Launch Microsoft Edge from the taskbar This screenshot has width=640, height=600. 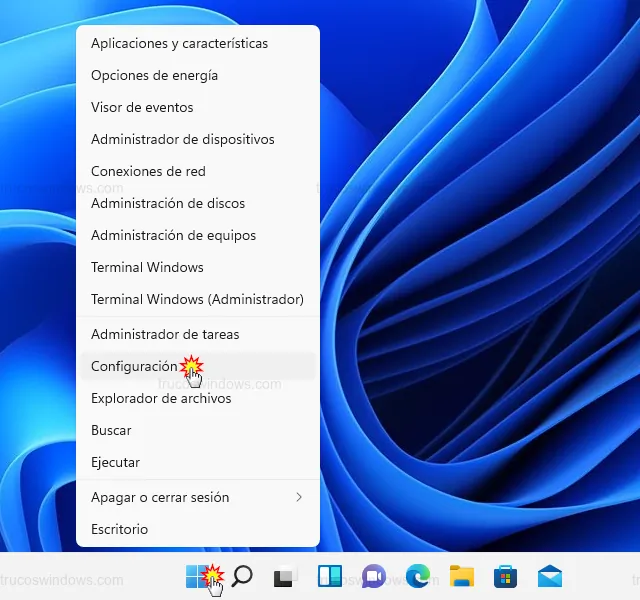point(417,576)
